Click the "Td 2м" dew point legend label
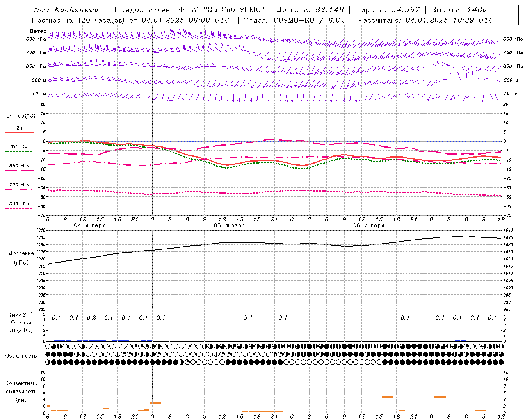 (x=19, y=147)
